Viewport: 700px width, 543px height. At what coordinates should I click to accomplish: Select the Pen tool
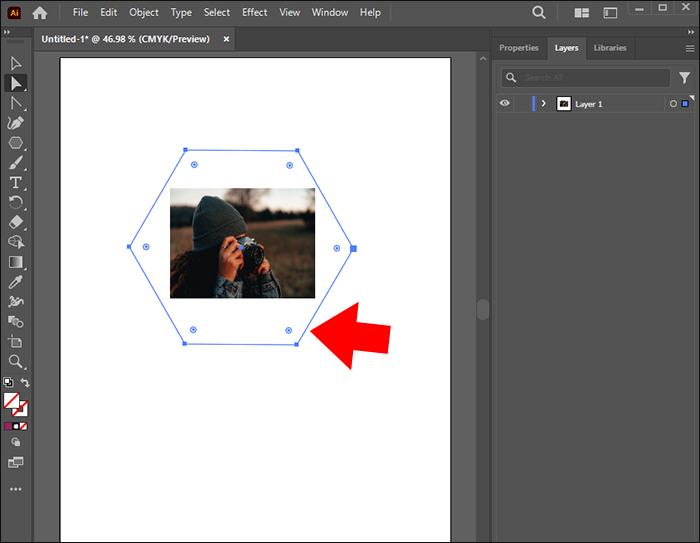point(16,123)
